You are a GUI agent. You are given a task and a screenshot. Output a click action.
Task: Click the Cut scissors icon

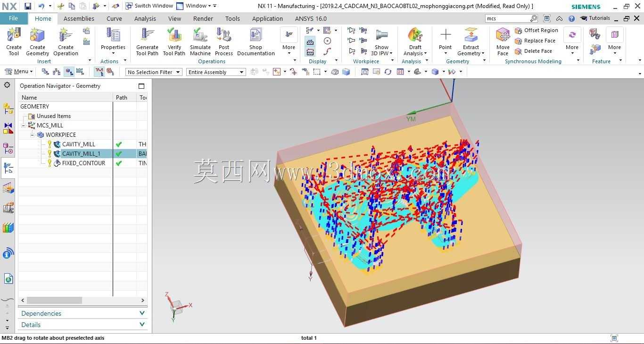point(61,6)
